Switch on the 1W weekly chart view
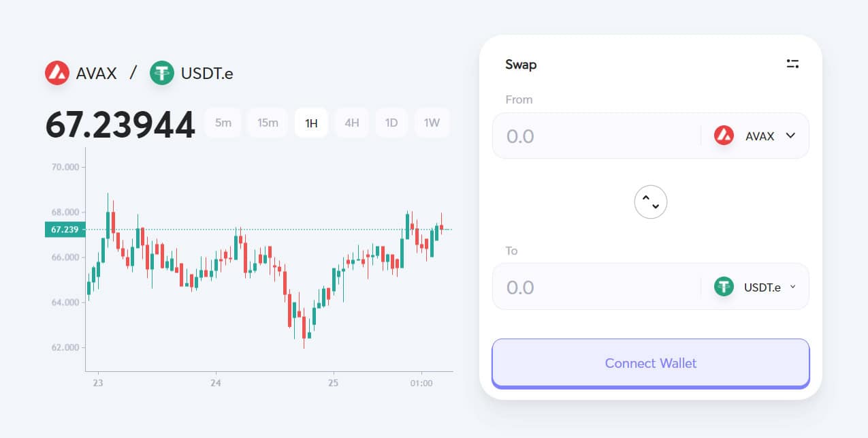This screenshot has width=868, height=438. tap(432, 123)
